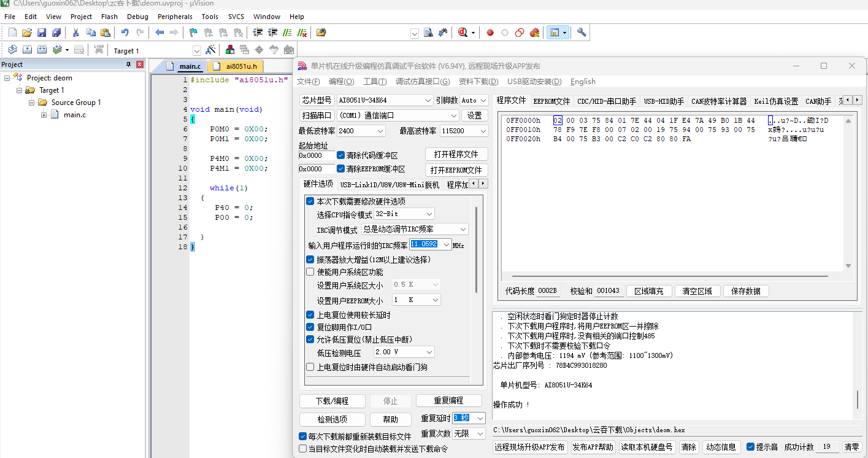Open Options for Target magic wand icon

(210, 50)
